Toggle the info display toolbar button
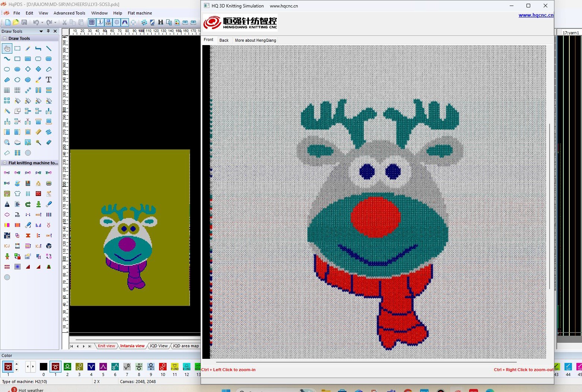582x392 pixels. pos(100,22)
